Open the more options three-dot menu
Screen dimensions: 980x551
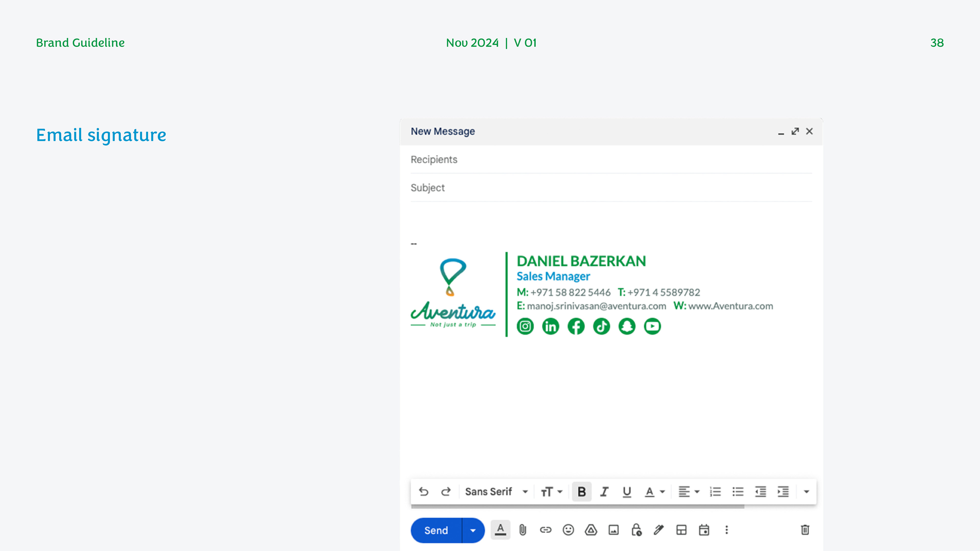[x=726, y=530]
